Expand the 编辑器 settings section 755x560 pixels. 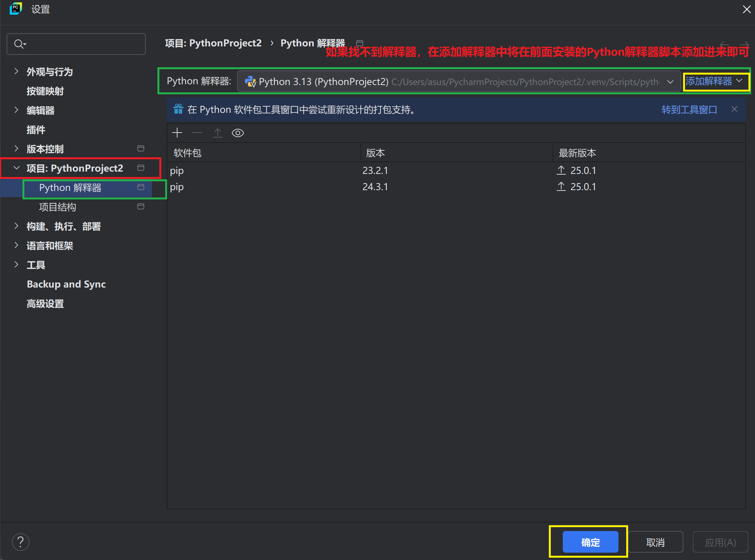(16, 110)
